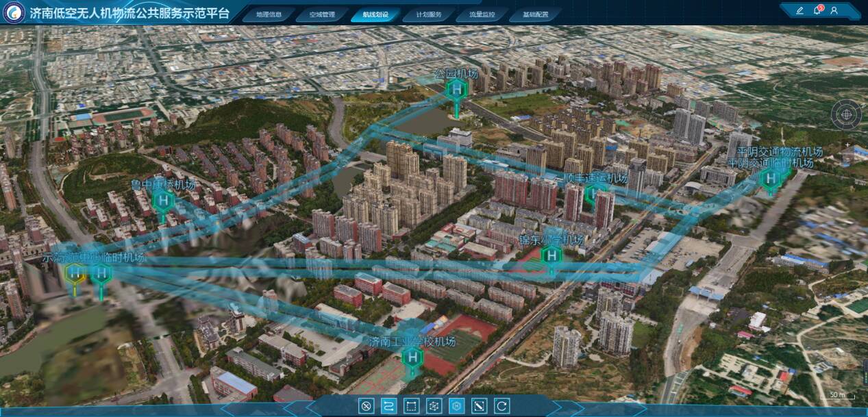Image resolution: width=868 pixels, height=417 pixels.
Task: Click the refresh/reset view icon
Action: pos(502,406)
